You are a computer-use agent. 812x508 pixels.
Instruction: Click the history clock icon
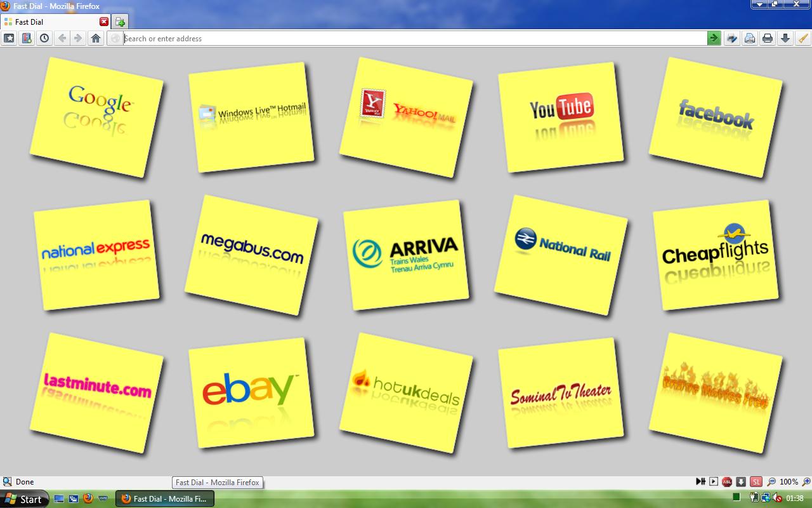[44, 38]
